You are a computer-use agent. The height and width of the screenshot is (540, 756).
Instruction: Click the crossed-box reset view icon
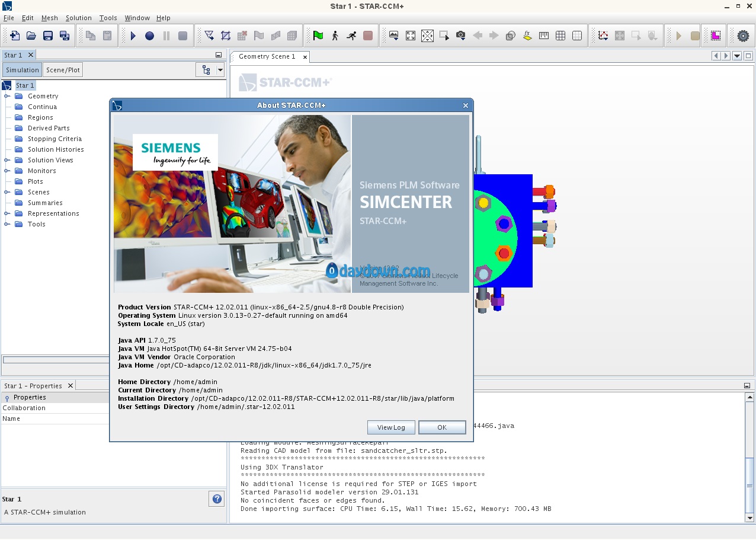coord(427,36)
